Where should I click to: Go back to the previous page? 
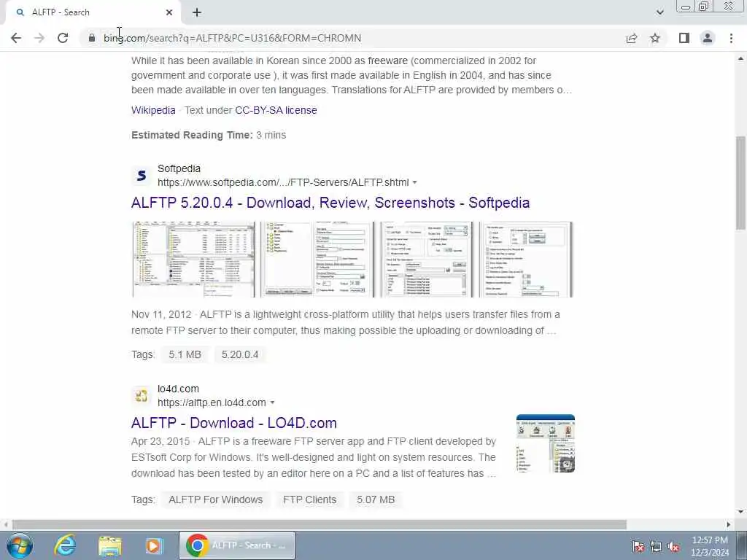(x=16, y=38)
